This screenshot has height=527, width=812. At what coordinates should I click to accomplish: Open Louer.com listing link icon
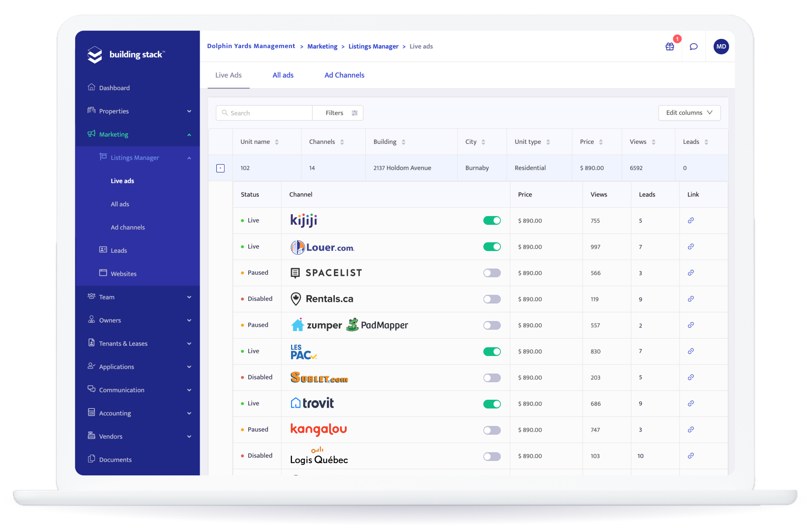point(691,247)
